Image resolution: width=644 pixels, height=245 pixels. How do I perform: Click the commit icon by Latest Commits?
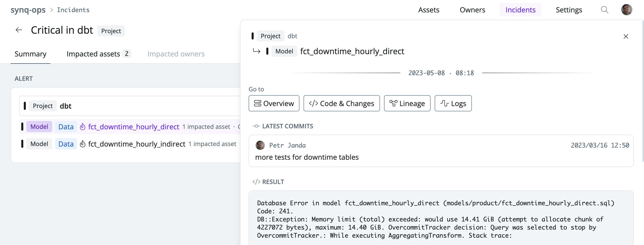coord(256,126)
